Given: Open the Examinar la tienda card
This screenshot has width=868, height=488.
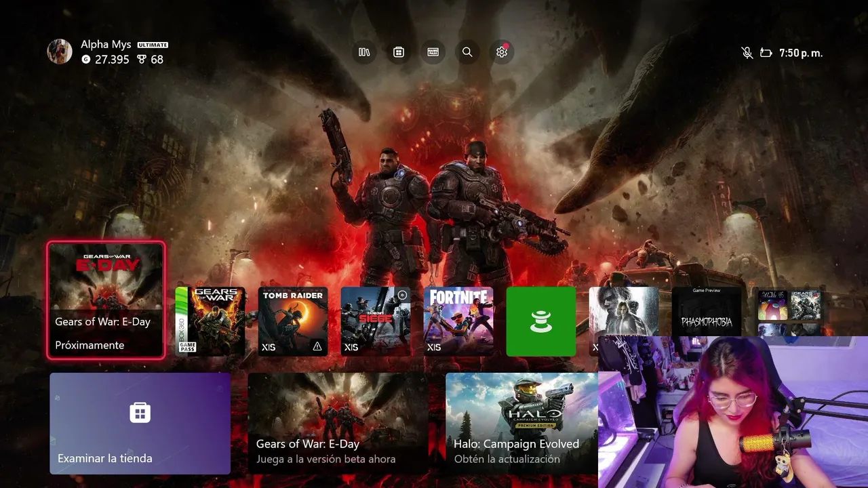Looking at the screenshot, I should pos(140,424).
